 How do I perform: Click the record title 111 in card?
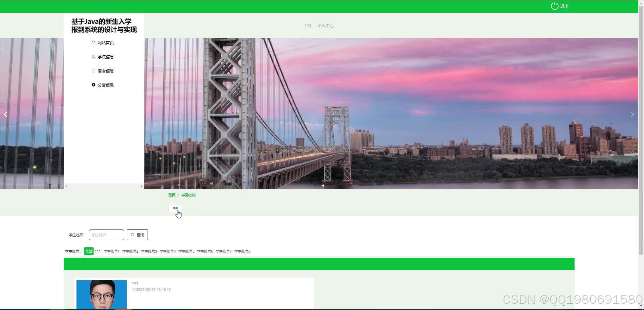click(x=135, y=283)
